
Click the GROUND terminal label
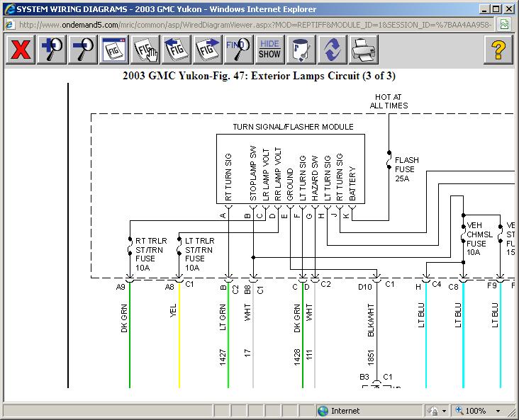pos(290,185)
